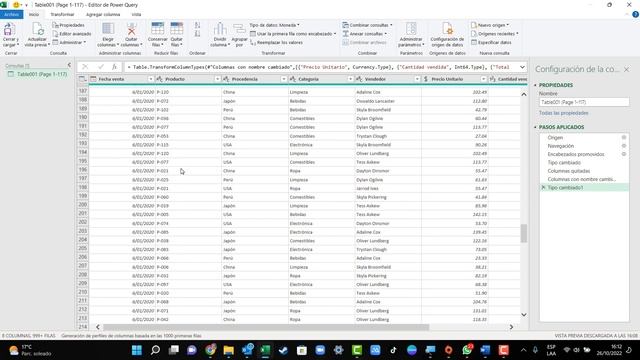This screenshot has width=640, height=360.
Task: Click the Quitar columnas icon
Action: 131,29
